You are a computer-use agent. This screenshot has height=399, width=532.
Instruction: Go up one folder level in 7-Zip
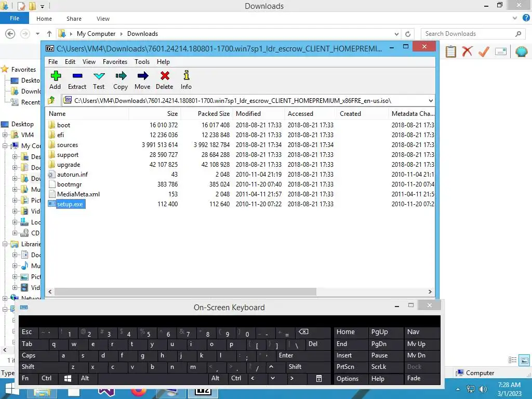tap(51, 100)
